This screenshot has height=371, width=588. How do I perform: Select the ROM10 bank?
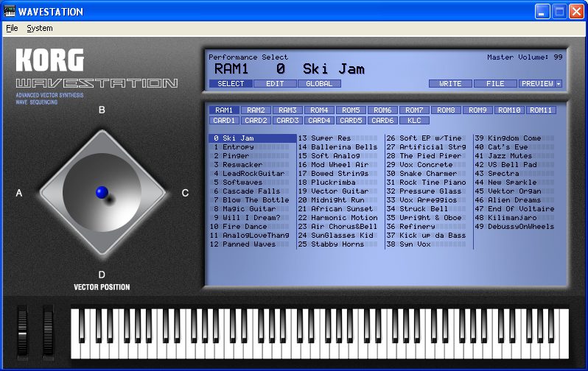pyautogui.click(x=509, y=110)
